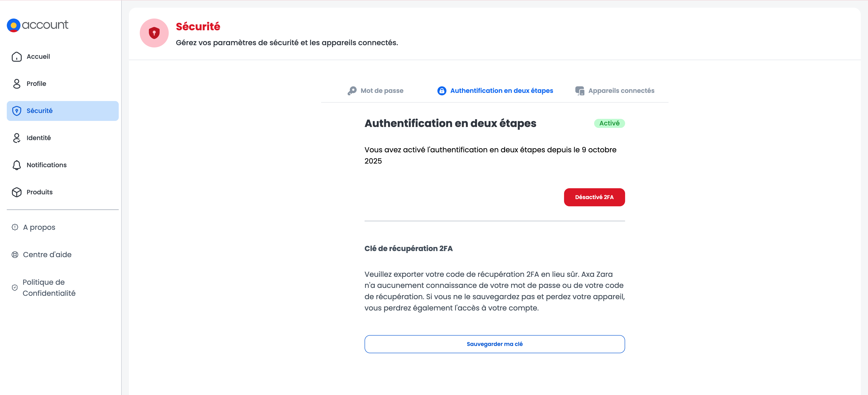Screen dimensions: 868x395
Task: Open the Appareils connectés tab
Action: click(x=621, y=91)
